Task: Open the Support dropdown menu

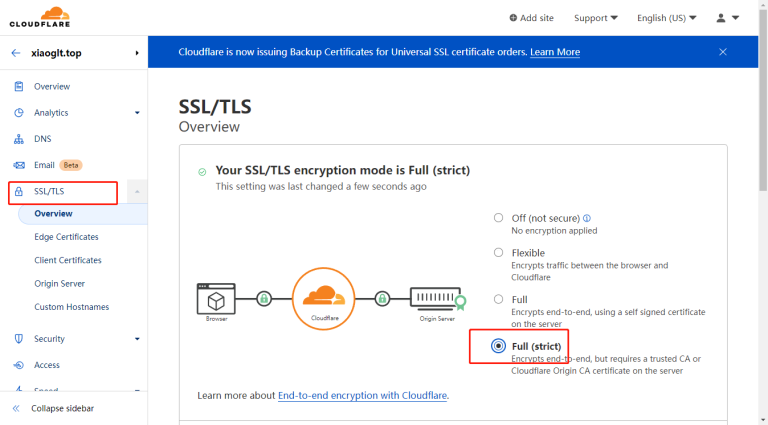Action: pos(596,18)
